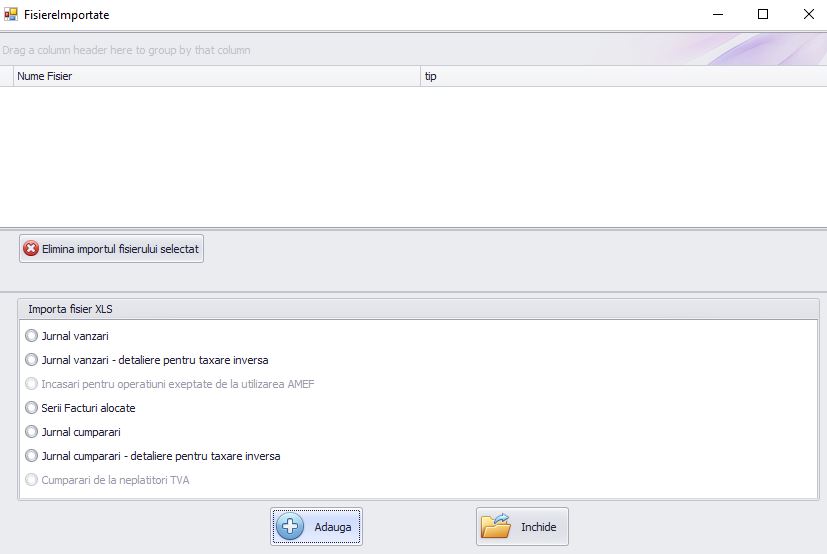Pick the Jurnal cumparari radio button
827x554 pixels.
32,432
